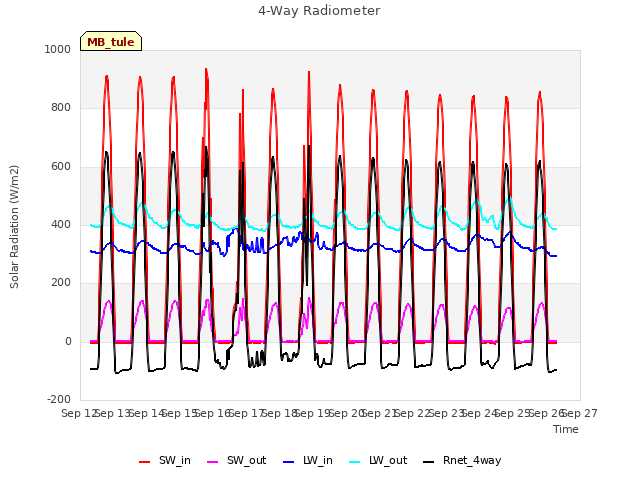Click the magenta SW_out legend color marker
640x480 pixels.
pyautogui.click(x=213, y=462)
